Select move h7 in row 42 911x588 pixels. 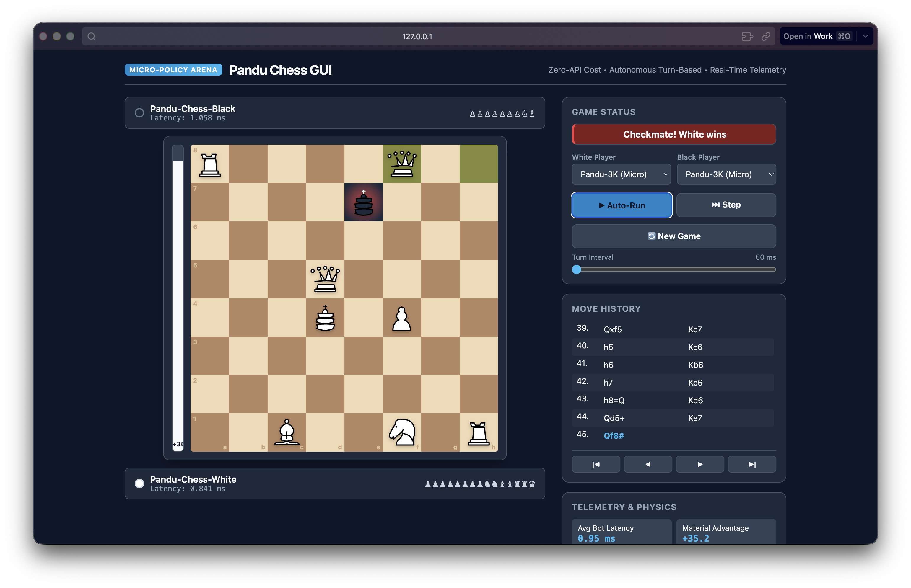point(608,383)
